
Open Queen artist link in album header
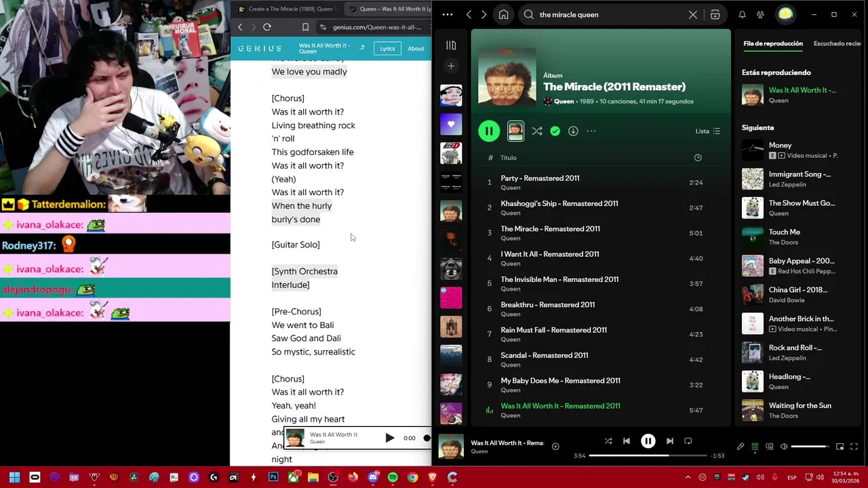click(564, 101)
